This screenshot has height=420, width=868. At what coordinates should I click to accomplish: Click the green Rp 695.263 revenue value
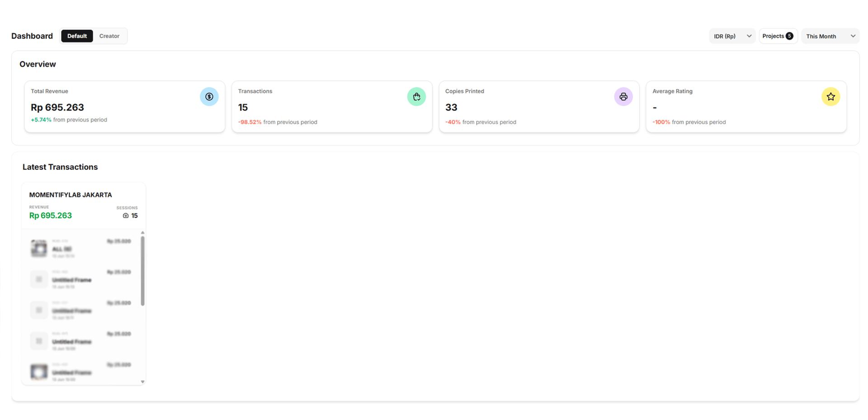click(51, 215)
